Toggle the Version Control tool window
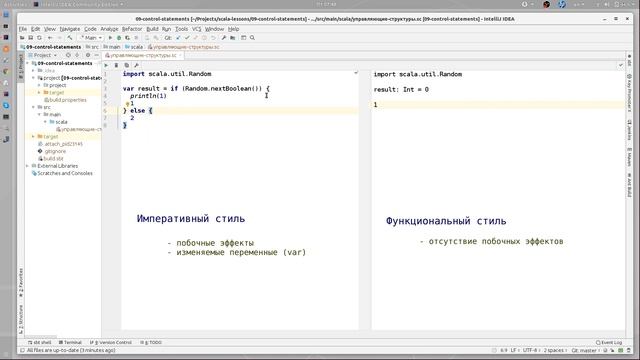640x360 pixels. pos(111,342)
